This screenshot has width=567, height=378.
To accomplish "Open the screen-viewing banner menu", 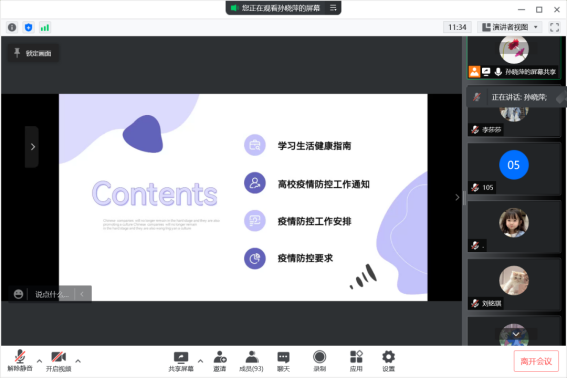I will tap(333, 8).
